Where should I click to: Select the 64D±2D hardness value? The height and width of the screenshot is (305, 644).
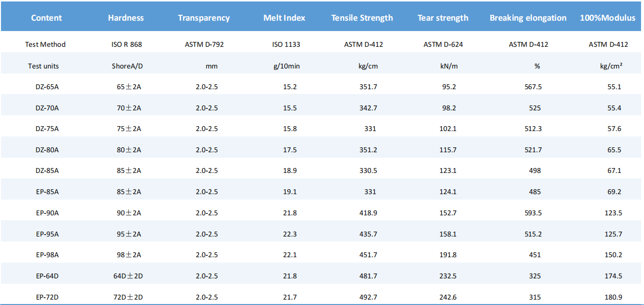point(128,276)
